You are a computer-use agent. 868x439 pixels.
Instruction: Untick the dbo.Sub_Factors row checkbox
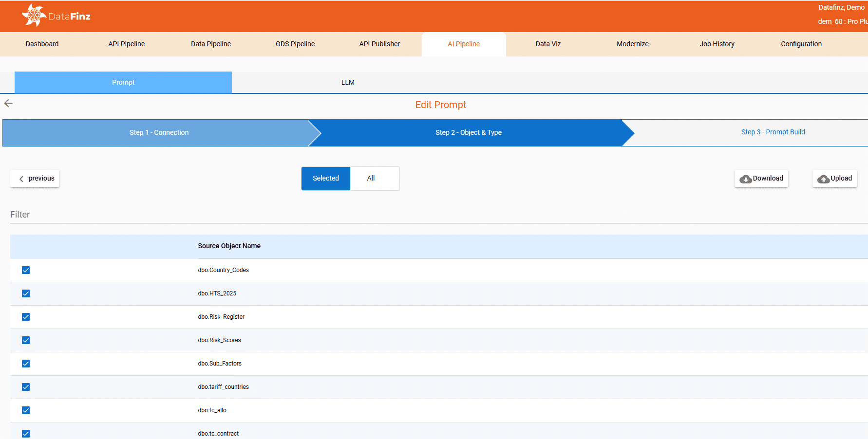(26, 364)
